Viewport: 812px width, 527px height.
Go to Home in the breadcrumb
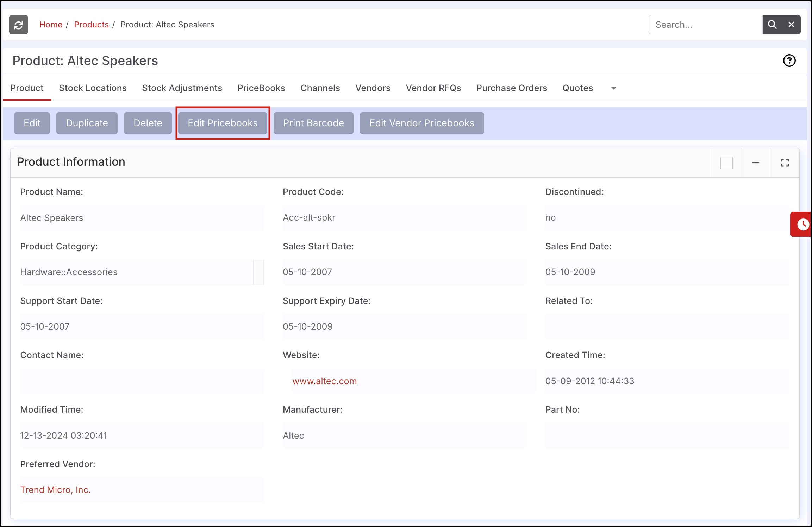click(51, 25)
